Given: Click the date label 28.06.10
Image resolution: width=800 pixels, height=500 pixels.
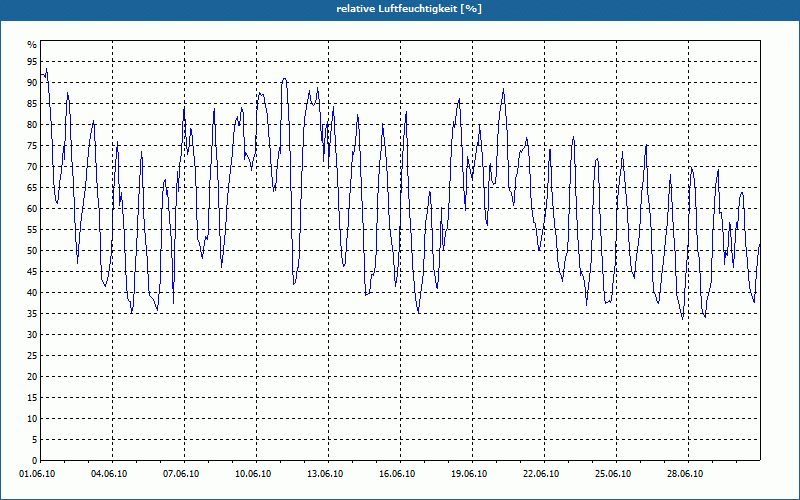Looking at the screenshot, I should (685, 474).
